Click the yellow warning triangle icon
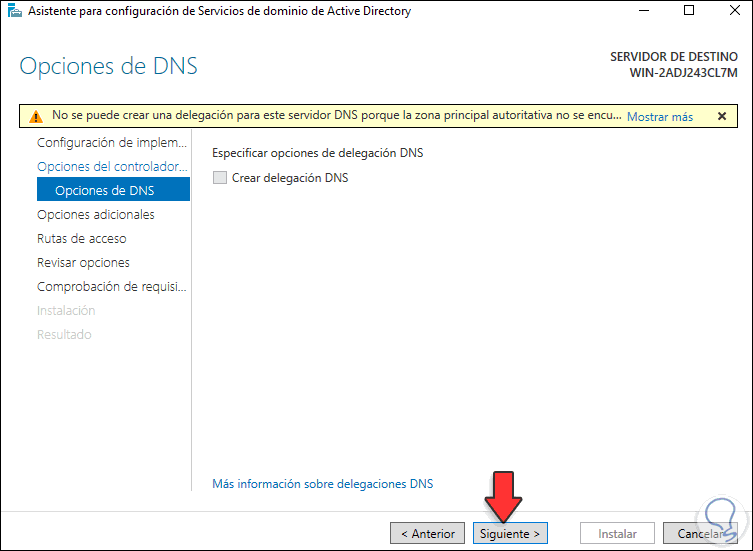753x551 pixels. (x=36, y=116)
